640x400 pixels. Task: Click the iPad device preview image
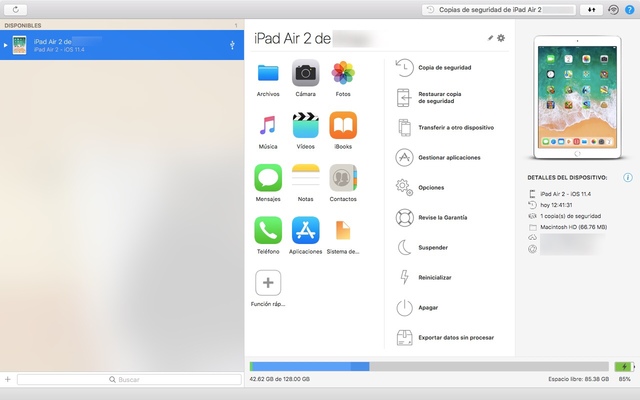pos(577,98)
